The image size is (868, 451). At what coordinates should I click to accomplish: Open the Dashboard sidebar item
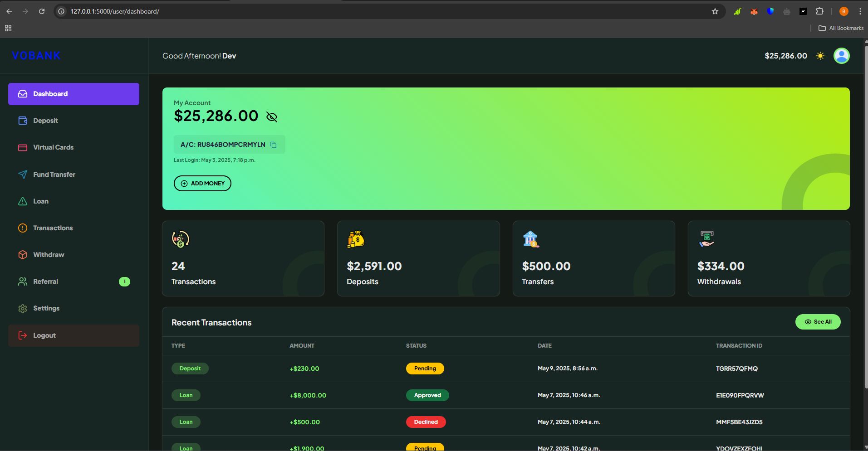point(74,94)
